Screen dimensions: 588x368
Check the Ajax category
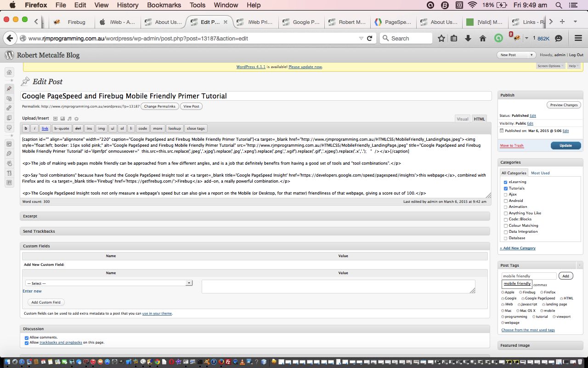tap(506, 195)
